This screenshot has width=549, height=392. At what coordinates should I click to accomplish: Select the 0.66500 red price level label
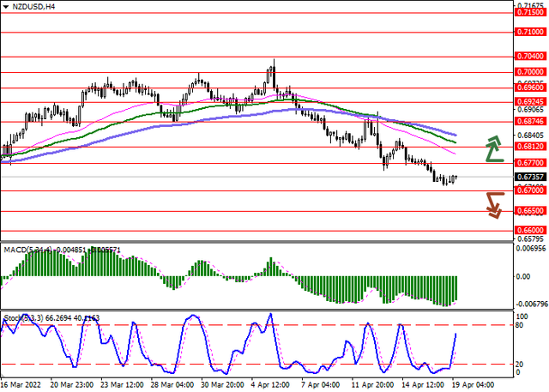click(531, 211)
